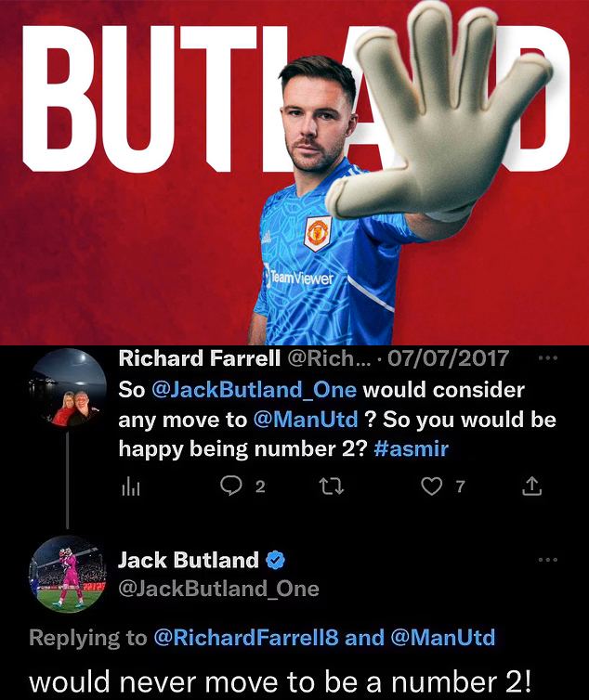Click the @JackButland_One mention in tweet
The image size is (589, 700).
(255, 390)
